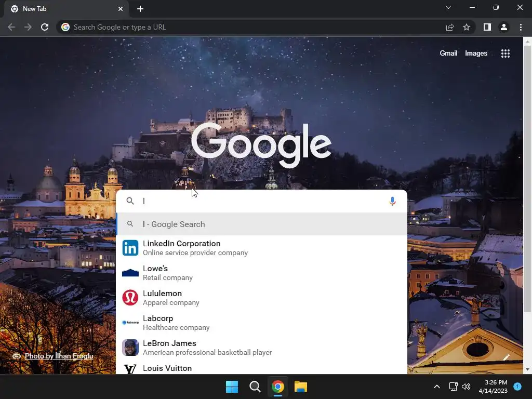This screenshot has width=532, height=399.
Task: Select the 'l - Google Search' suggestion
Action: (262, 224)
